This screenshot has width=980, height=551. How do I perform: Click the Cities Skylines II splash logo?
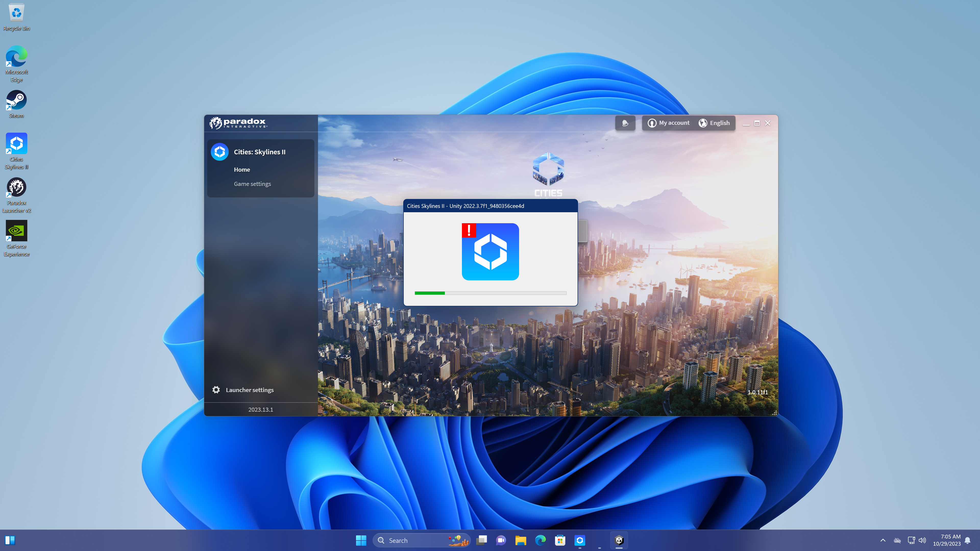pyautogui.click(x=490, y=252)
